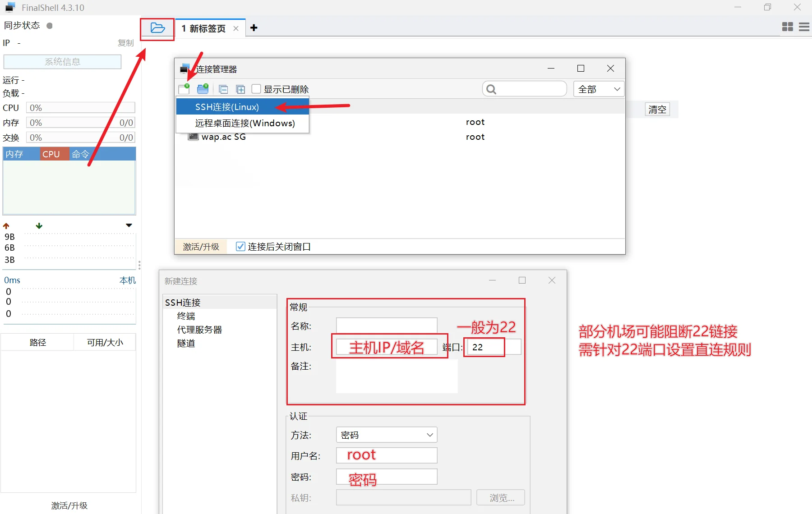Screen dimensions: 812x514
Task: Click 可用/大小 column header
Action: pos(105,342)
